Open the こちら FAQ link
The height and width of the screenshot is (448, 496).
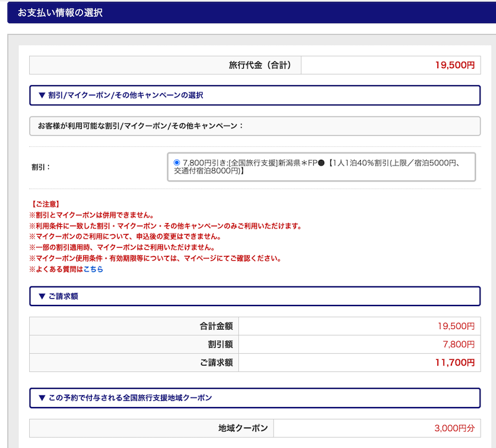click(x=94, y=269)
